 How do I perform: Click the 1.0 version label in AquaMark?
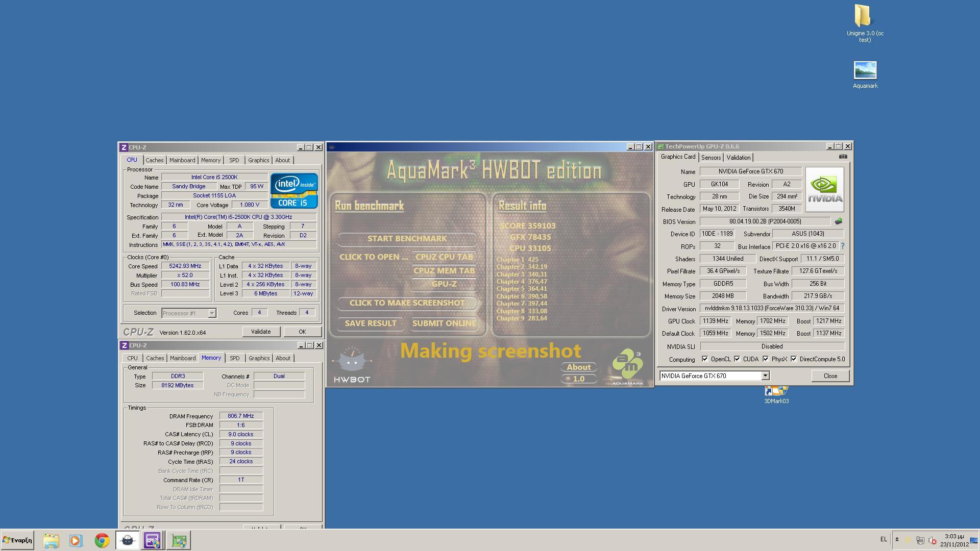point(578,379)
